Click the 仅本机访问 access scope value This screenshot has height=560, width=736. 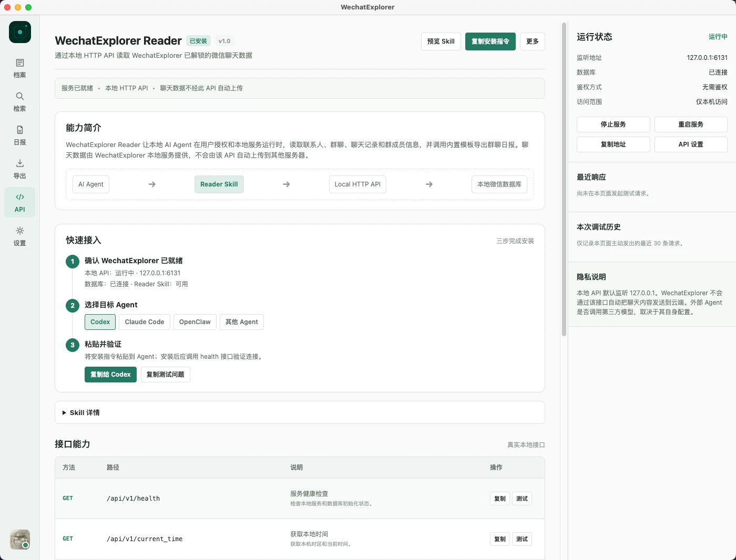712,102
